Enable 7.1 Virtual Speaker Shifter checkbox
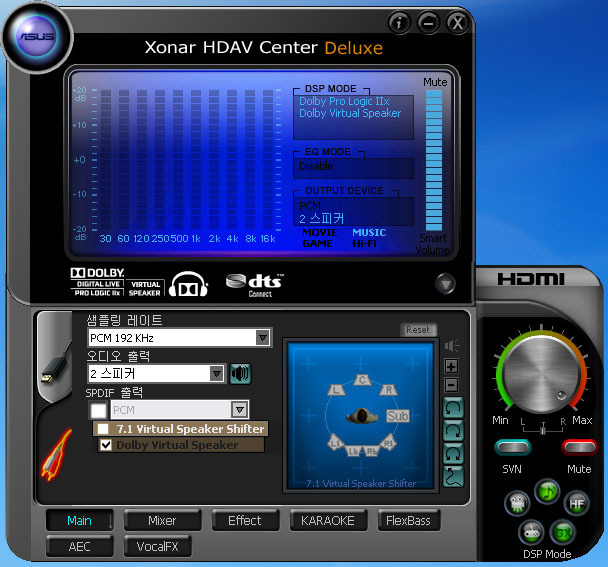 point(103,429)
